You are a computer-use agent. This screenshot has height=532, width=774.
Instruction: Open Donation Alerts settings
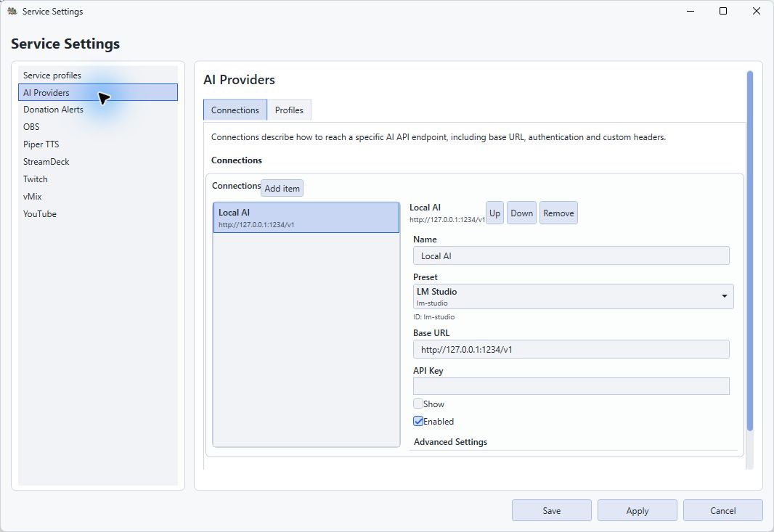98,110
